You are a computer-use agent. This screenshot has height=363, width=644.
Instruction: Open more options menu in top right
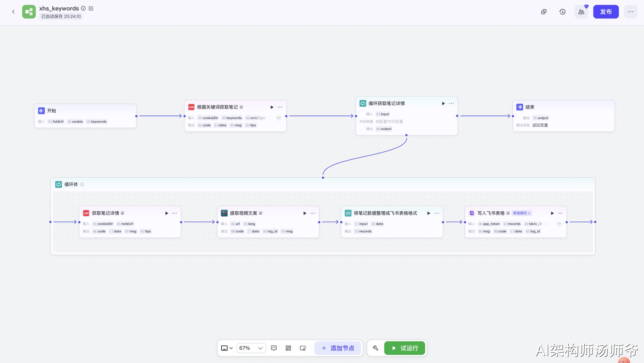click(631, 12)
